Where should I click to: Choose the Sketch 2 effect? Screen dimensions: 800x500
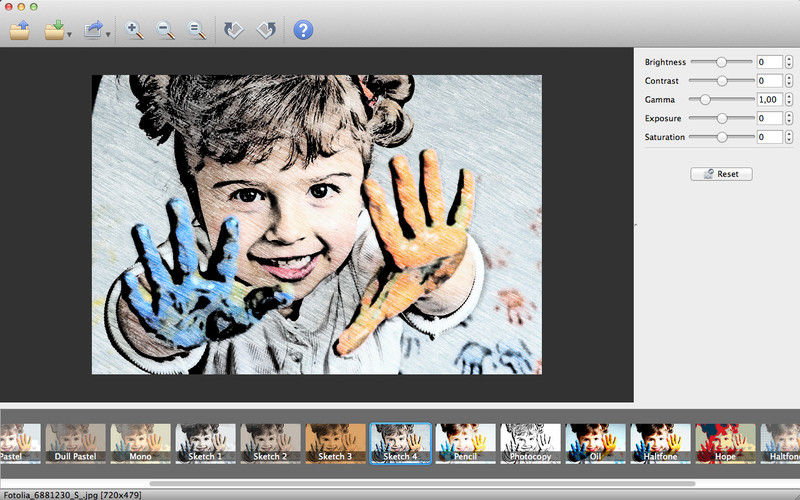[x=270, y=443]
